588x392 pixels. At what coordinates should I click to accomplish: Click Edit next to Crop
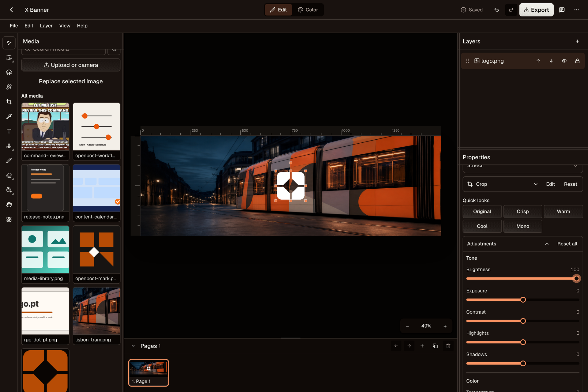point(550,184)
